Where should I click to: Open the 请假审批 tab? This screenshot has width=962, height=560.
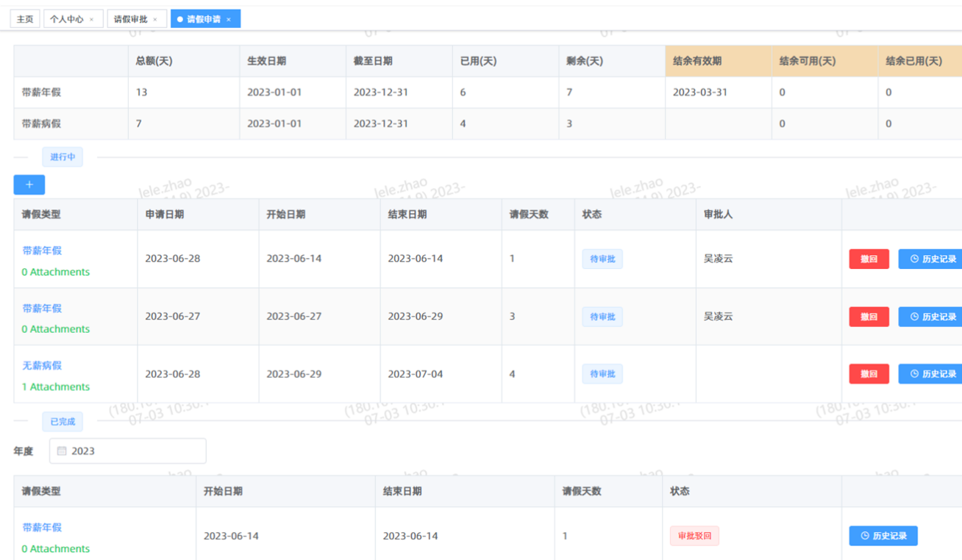130,19
